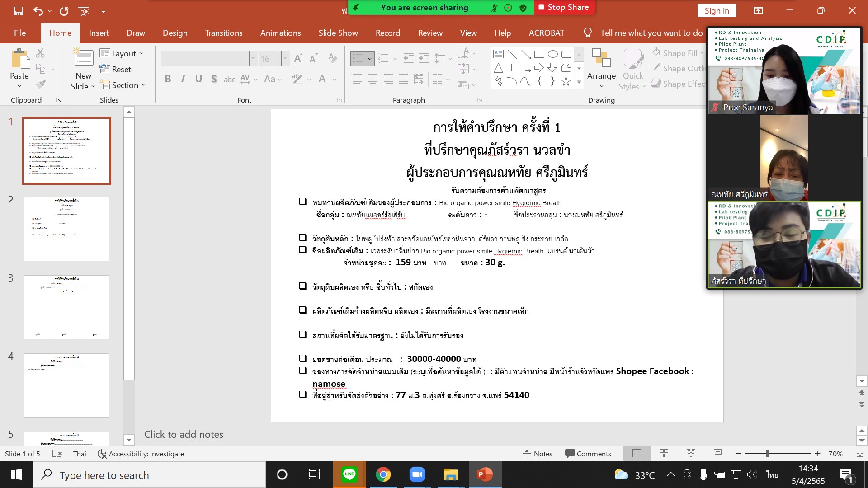The width and height of the screenshot is (868, 488).
Task: Open the LINE app in taskbar
Action: coord(349,474)
